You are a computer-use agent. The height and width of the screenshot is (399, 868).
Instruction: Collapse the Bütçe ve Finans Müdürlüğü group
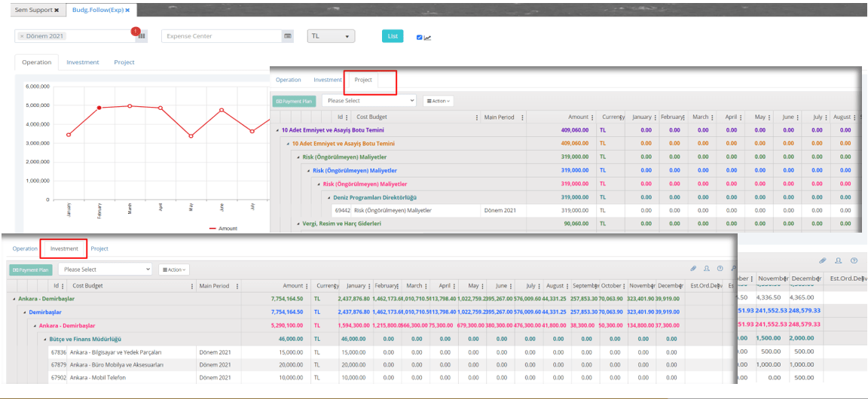click(45, 340)
